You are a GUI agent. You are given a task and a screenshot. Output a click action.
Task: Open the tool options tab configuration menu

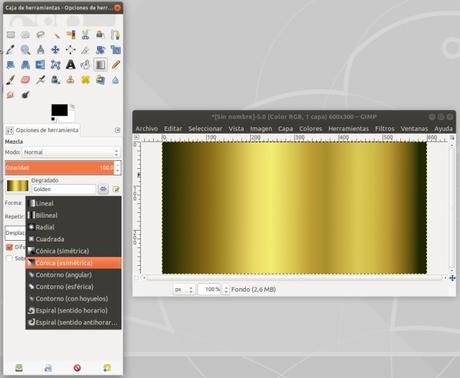[117, 130]
